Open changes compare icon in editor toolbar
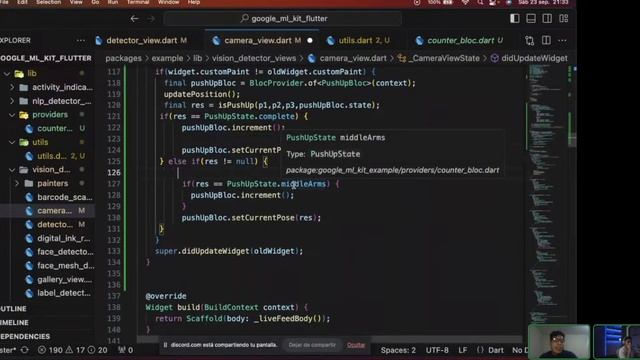The width and height of the screenshot is (640, 360). tap(530, 40)
